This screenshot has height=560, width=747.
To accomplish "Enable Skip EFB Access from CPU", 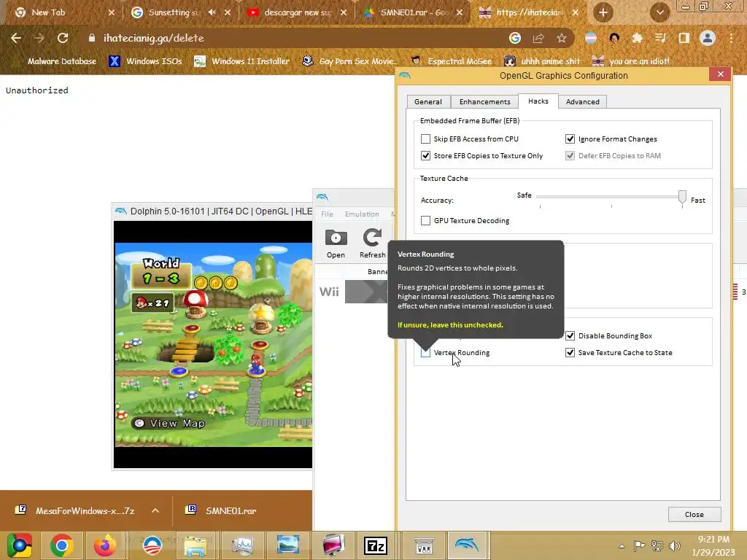I will coord(425,139).
